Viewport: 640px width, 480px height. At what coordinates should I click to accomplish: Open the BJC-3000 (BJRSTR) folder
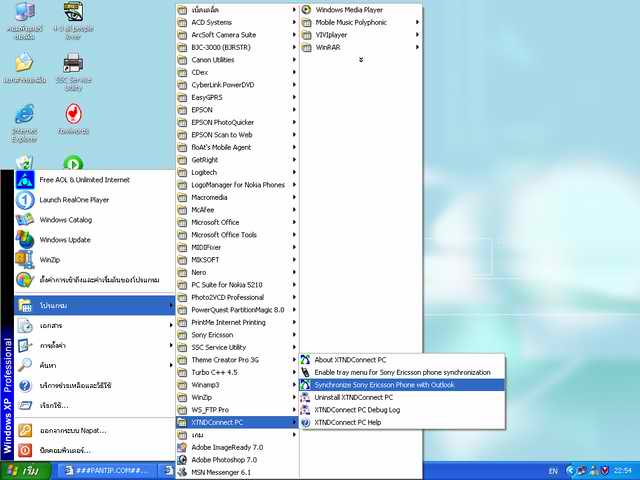pyautogui.click(x=237, y=47)
